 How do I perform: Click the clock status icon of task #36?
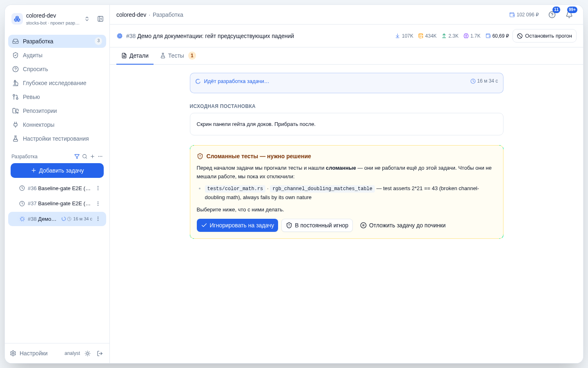pyautogui.click(x=22, y=188)
